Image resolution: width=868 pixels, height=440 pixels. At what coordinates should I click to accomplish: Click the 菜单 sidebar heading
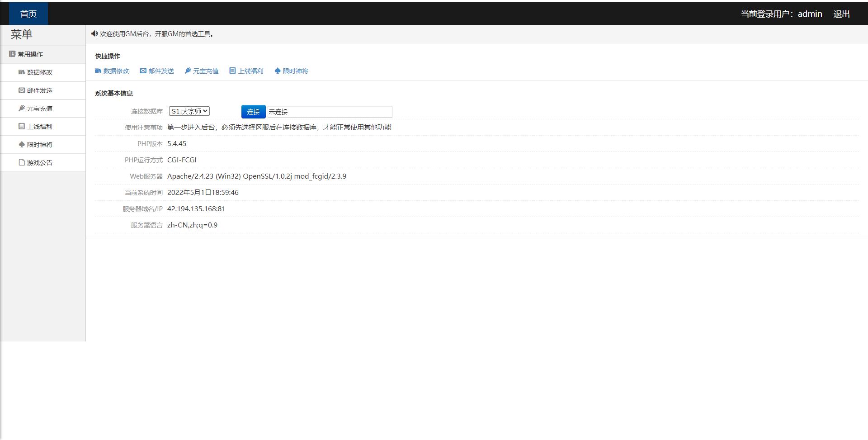coord(22,34)
